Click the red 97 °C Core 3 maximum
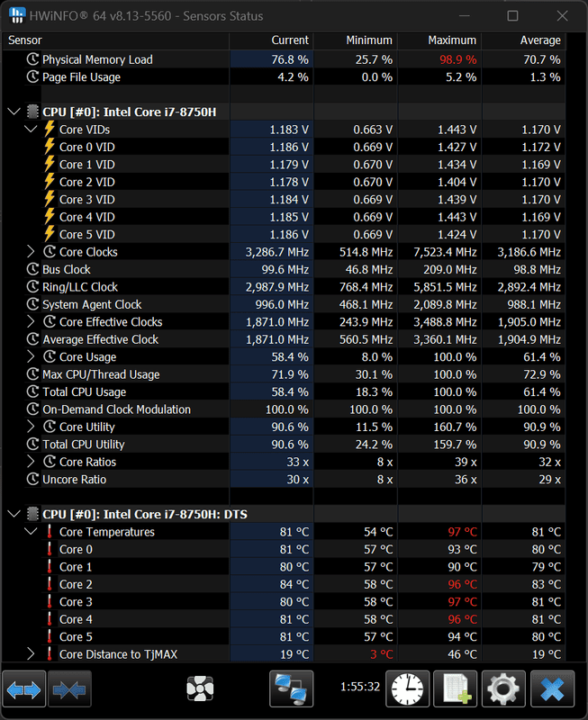 pyautogui.click(x=463, y=601)
